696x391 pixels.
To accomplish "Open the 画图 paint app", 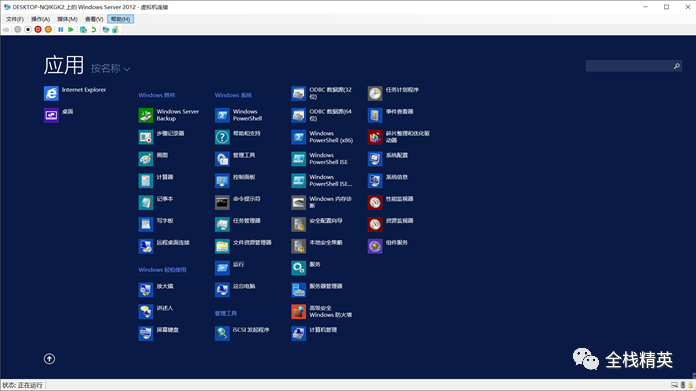I will point(153,158).
